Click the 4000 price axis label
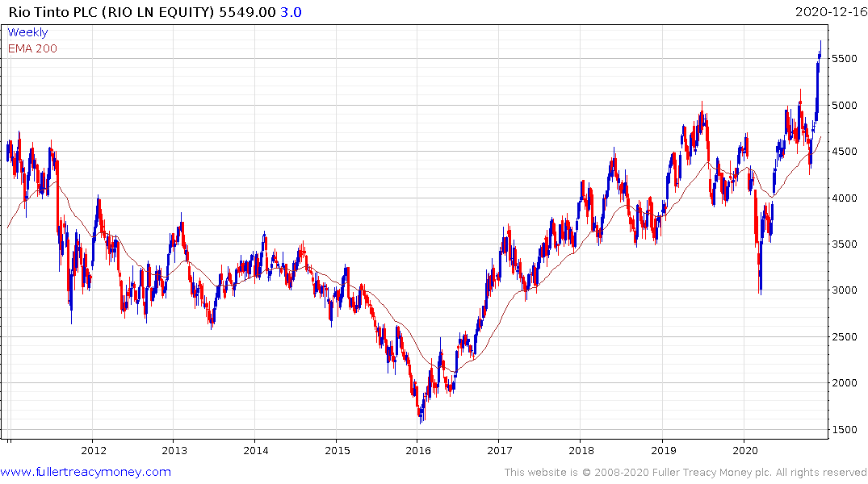 click(x=845, y=198)
